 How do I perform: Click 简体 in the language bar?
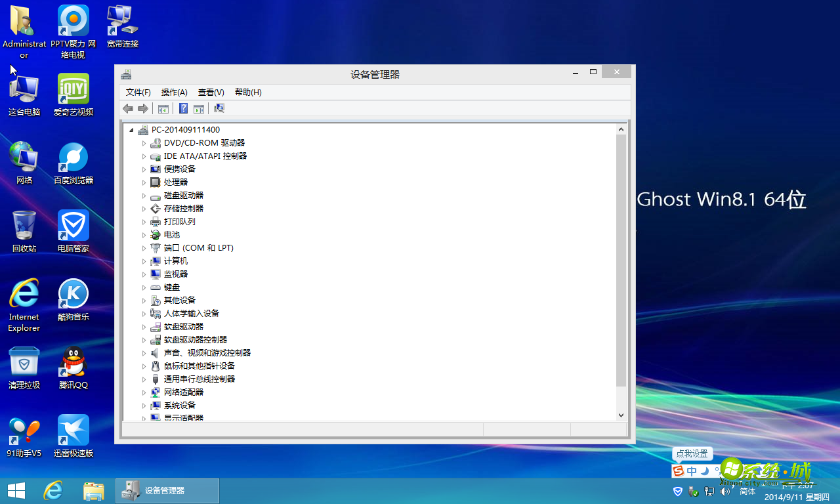coord(746,491)
